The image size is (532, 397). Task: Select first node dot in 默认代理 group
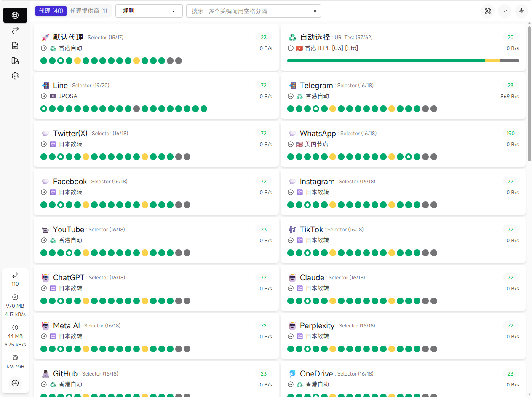[44, 61]
